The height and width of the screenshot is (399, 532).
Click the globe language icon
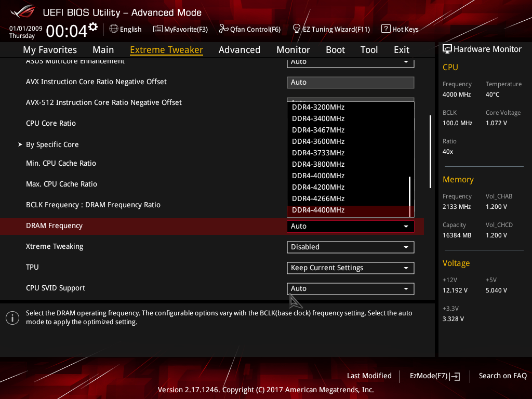click(x=114, y=29)
